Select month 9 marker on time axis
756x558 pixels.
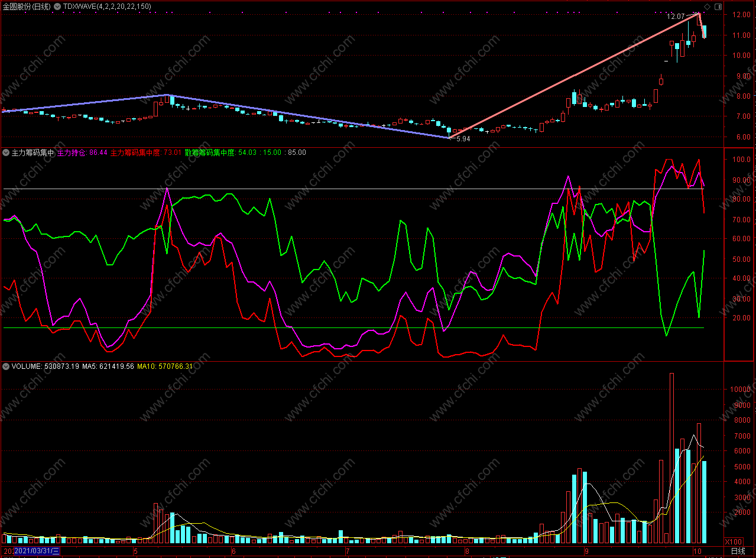[586, 551]
